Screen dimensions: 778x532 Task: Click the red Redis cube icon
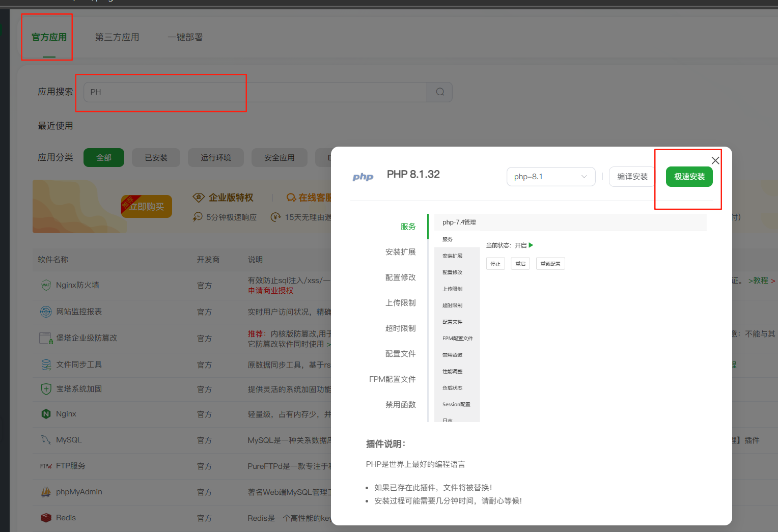(46, 518)
